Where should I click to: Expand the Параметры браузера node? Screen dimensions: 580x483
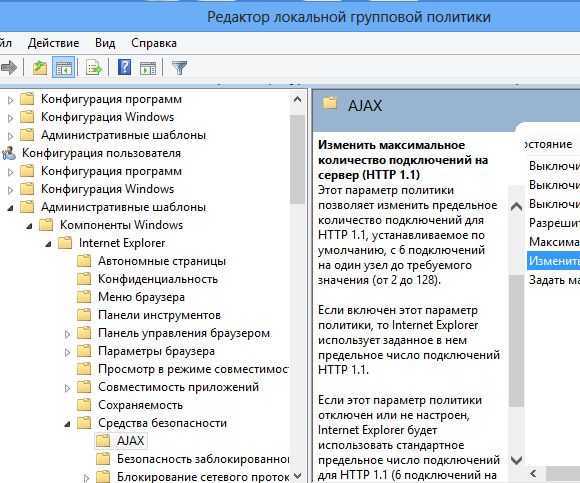(67, 352)
